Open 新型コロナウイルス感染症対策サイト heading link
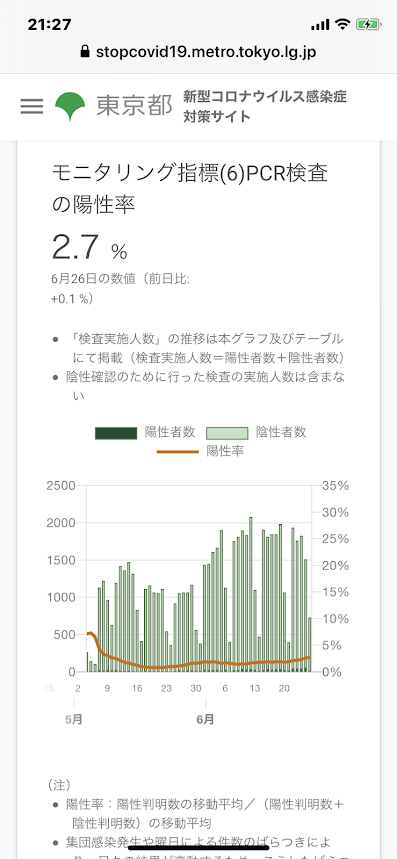Image resolution: width=397 pixels, height=859 pixels. (265, 106)
